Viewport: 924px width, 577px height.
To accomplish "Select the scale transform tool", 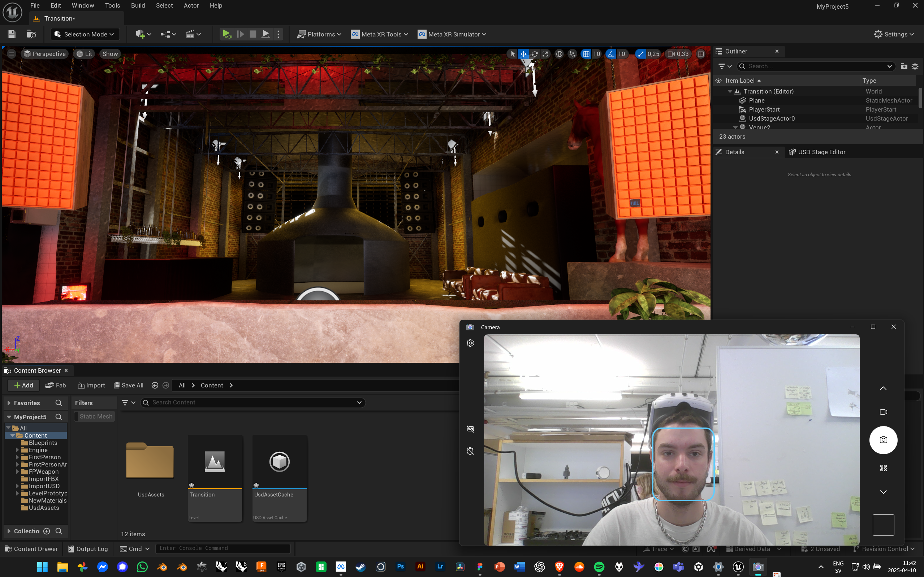I will click(x=545, y=54).
